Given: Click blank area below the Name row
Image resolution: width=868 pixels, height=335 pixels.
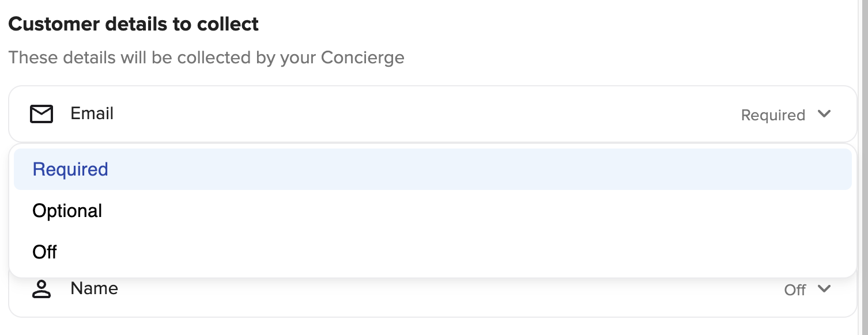Looking at the screenshot, I should 427,327.
